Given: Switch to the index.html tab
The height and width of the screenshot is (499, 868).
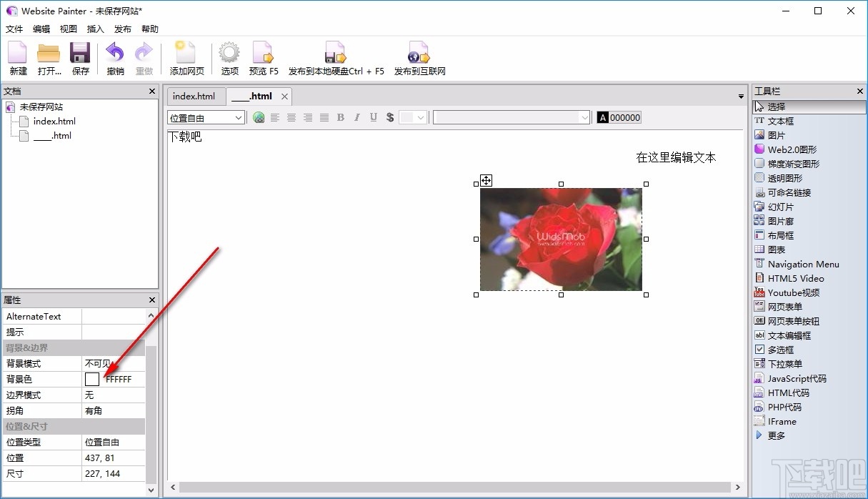Looking at the screenshot, I should 194,96.
